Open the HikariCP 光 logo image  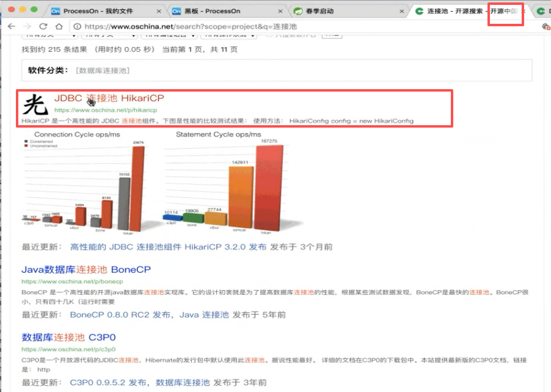click(x=35, y=104)
